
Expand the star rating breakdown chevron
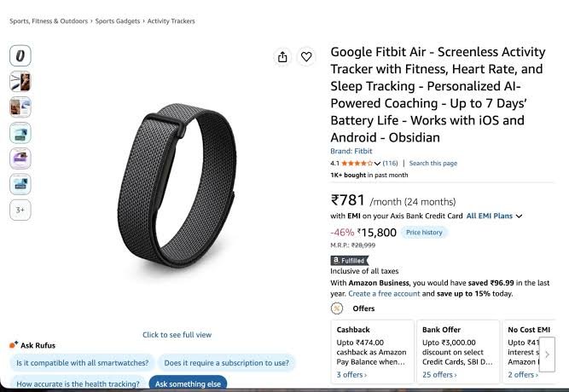tap(377, 164)
